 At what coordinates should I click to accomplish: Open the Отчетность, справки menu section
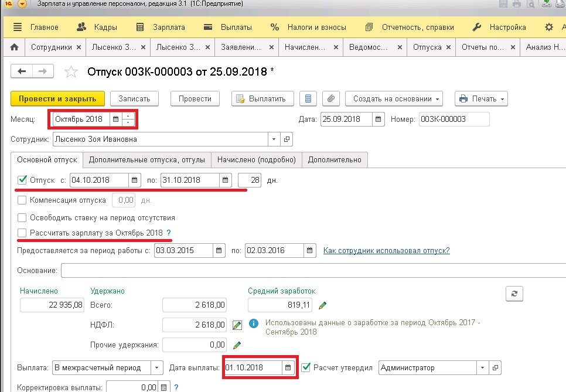[410, 27]
